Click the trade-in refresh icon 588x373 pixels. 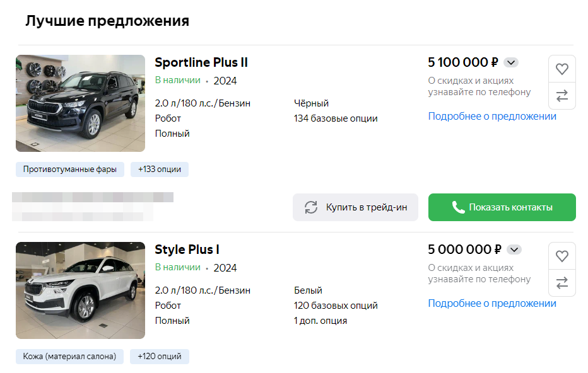point(310,207)
